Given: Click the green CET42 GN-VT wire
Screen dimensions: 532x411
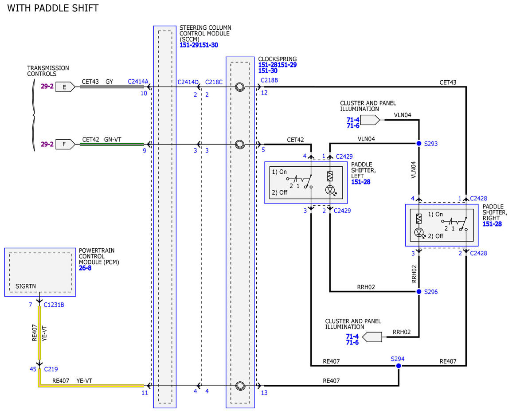Looking at the screenshot, I should coord(112,144).
